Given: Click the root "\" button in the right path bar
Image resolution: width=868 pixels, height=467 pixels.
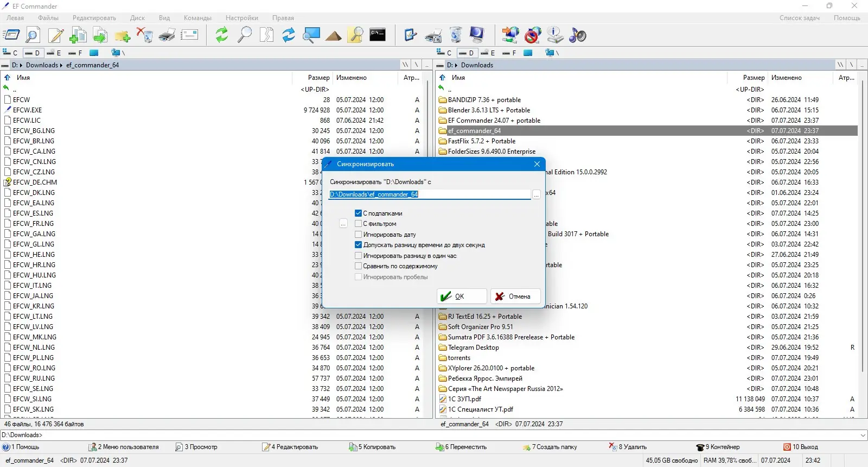Looking at the screenshot, I should (851, 65).
